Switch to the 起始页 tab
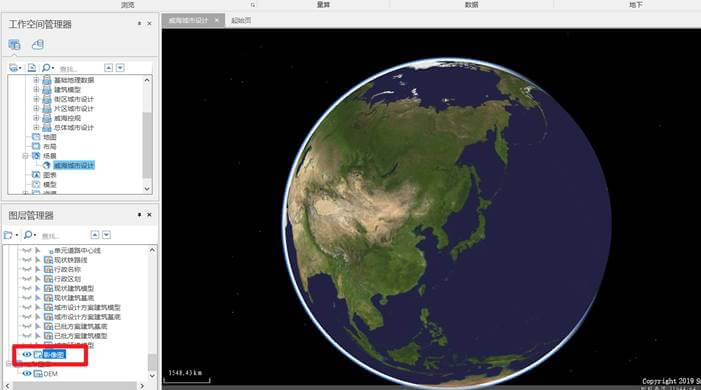701x390 pixels. click(x=241, y=20)
